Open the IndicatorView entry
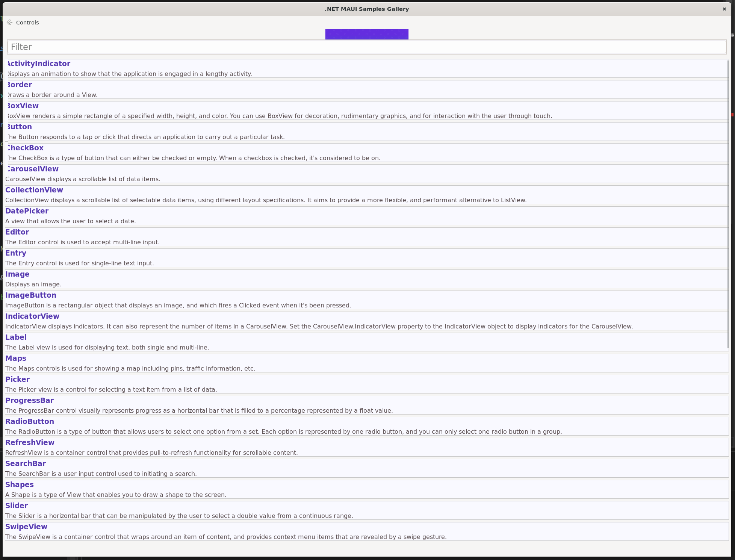Image resolution: width=735 pixels, height=560 pixels. [x=32, y=316]
